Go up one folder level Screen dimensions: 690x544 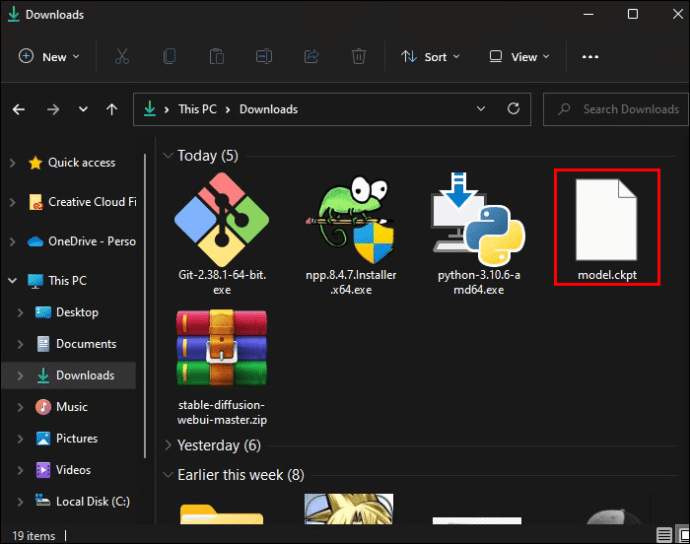[112, 109]
